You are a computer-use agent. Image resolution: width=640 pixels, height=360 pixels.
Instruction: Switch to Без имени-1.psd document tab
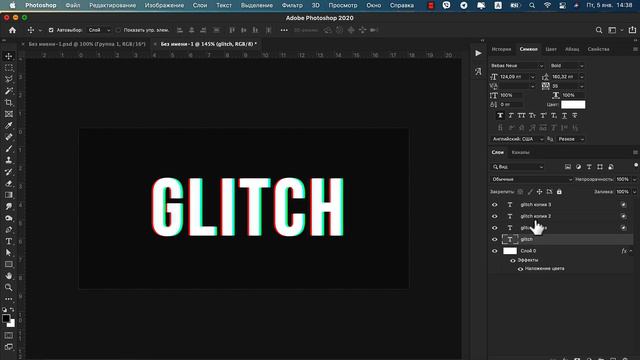pos(87,44)
